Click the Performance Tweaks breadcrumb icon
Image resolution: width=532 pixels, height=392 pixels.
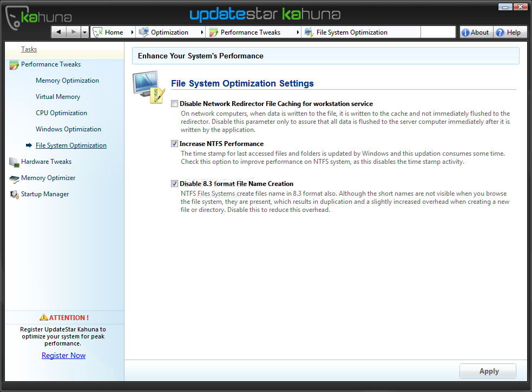(x=213, y=32)
